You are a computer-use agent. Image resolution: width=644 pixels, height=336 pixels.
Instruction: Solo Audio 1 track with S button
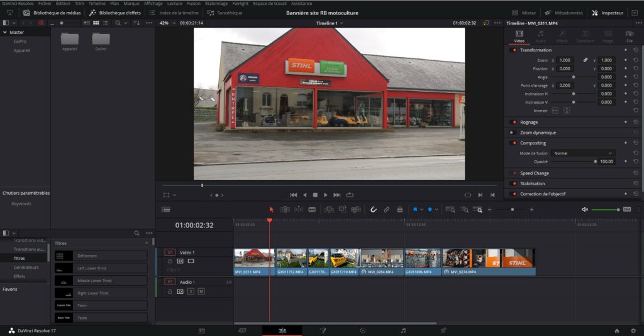point(191,291)
